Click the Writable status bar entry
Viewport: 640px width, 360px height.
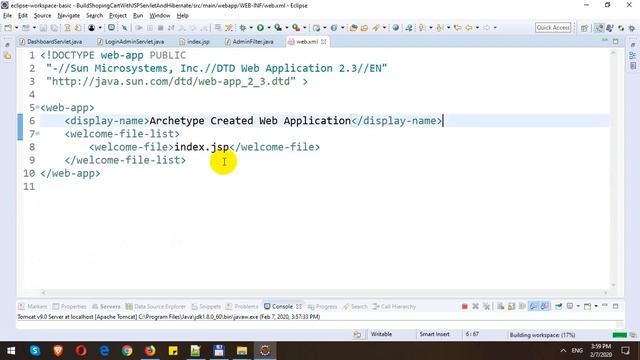click(x=381, y=334)
